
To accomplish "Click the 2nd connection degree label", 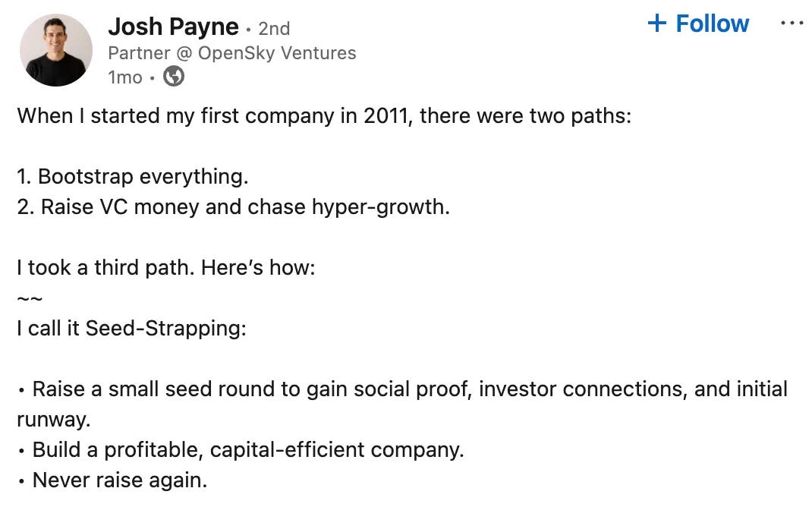I will [x=276, y=28].
